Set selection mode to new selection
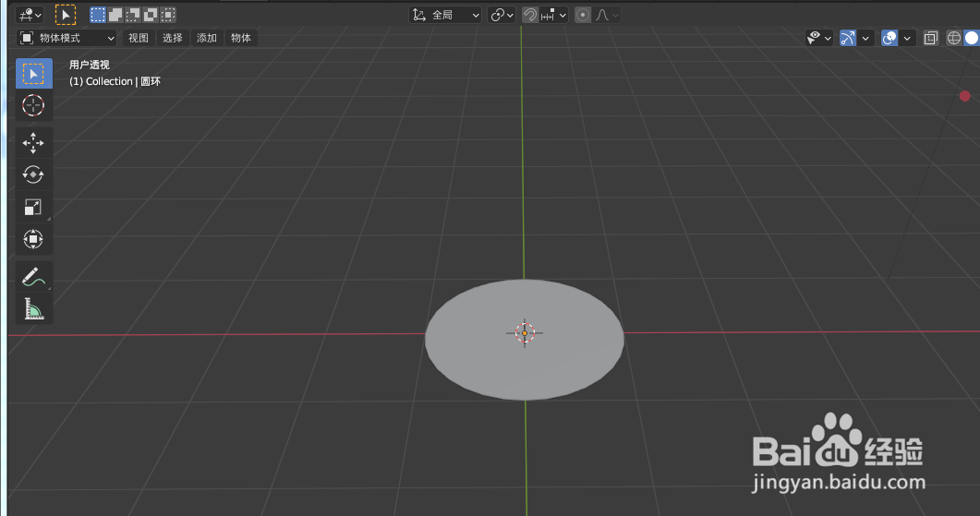 click(98, 15)
